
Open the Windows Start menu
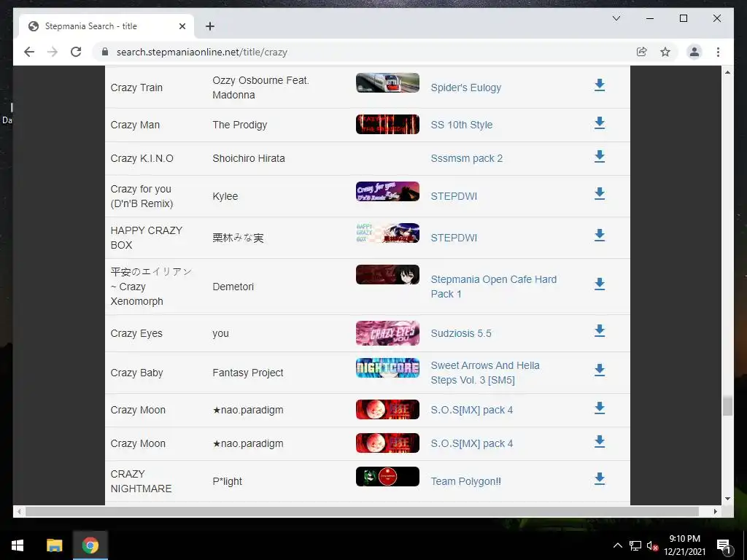[18, 545]
